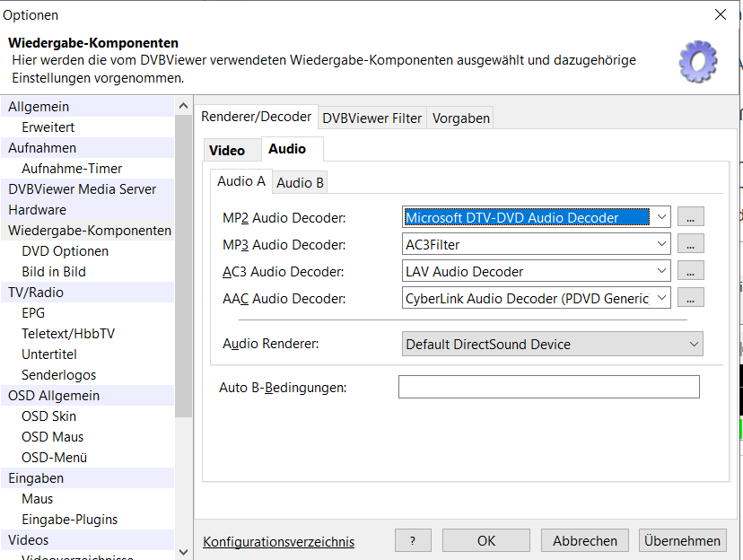
Task: Switch to the Audio B tab
Action: point(300,182)
